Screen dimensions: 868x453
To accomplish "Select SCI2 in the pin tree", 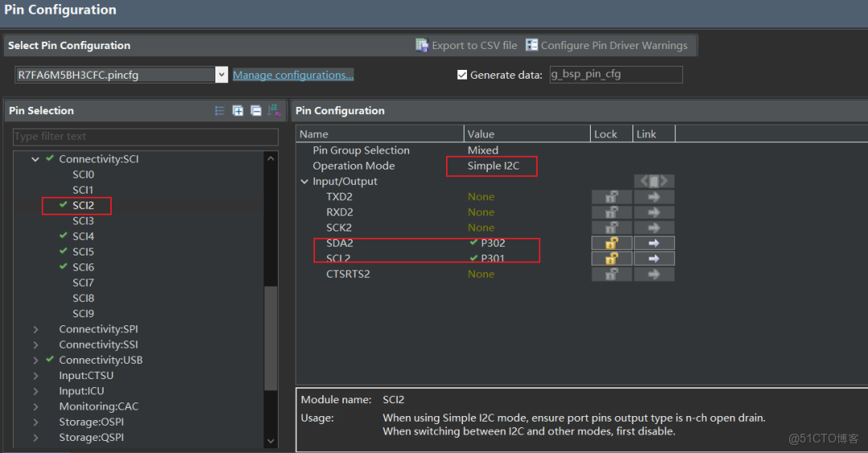I will coord(83,206).
